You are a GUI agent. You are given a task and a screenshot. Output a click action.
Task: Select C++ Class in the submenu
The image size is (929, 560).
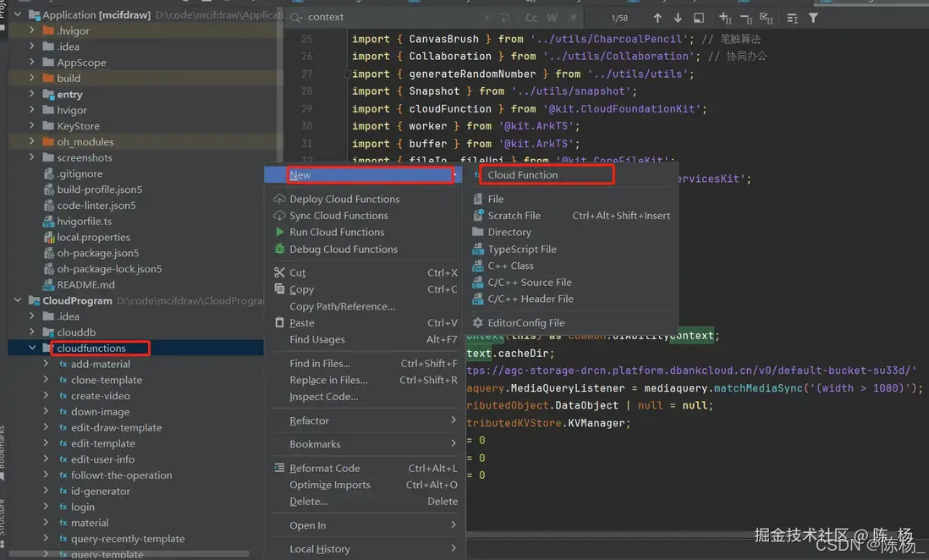(572, 266)
